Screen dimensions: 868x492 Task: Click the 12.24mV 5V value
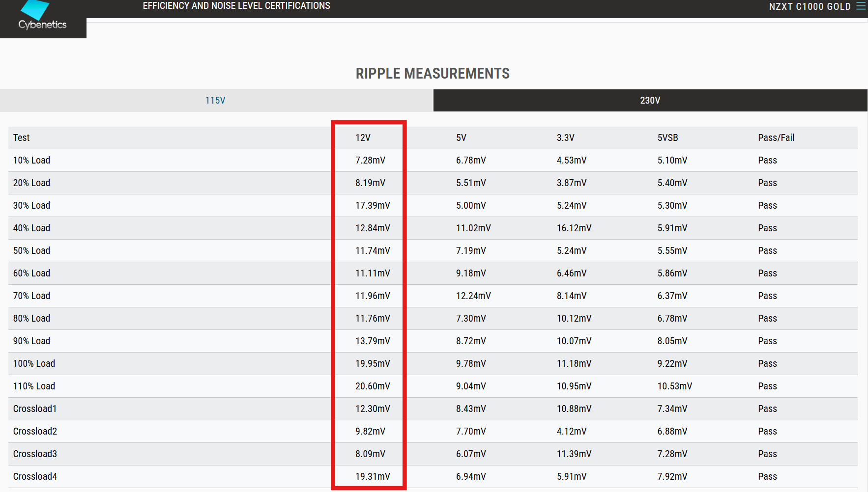[x=473, y=296]
